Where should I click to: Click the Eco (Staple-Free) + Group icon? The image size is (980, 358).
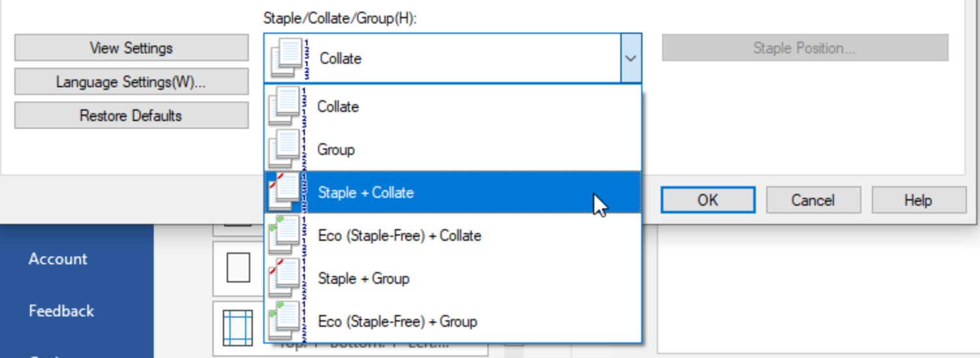(x=287, y=322)
